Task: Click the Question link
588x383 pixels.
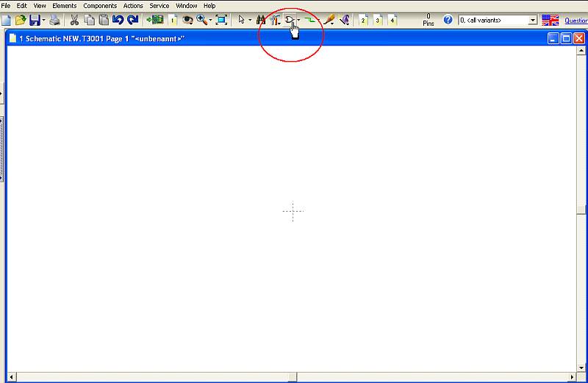Action: [576, 21]
